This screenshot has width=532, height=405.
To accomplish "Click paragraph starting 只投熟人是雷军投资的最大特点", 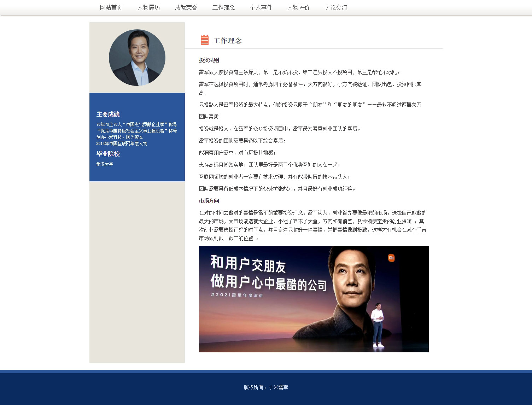I will click(310, 105).
